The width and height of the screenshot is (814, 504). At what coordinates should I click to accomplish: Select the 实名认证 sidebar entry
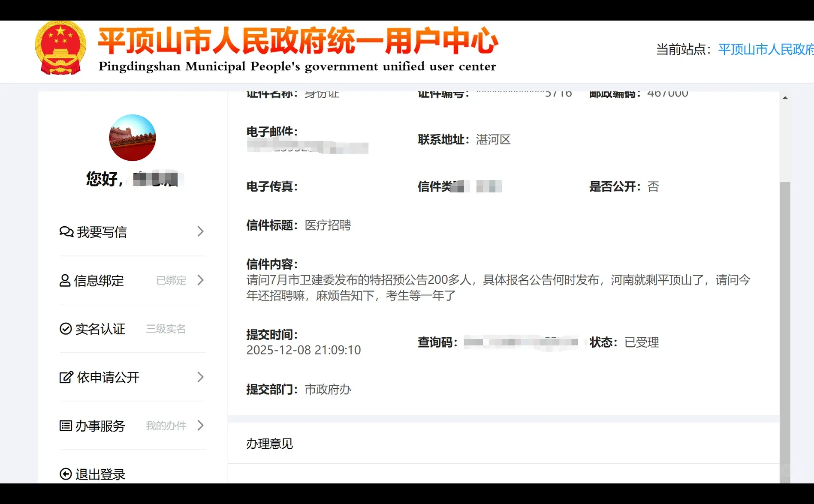[x=99, y=329]
